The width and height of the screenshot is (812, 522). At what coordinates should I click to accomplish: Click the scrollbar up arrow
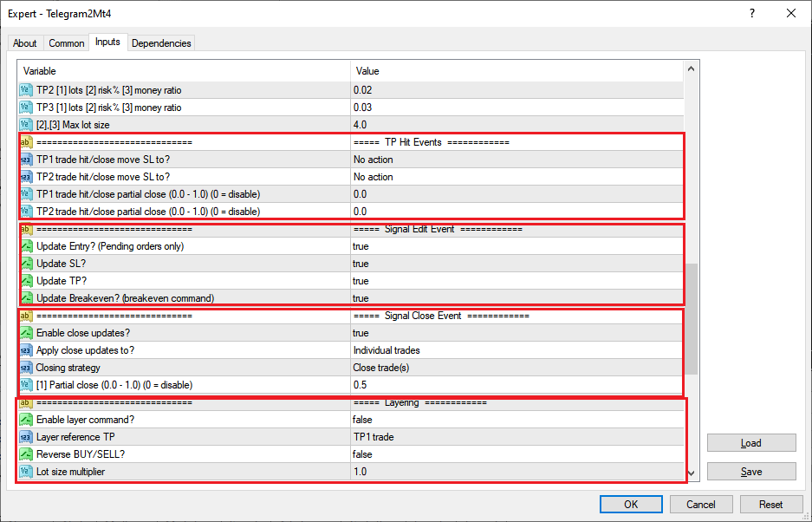(692, 69)
